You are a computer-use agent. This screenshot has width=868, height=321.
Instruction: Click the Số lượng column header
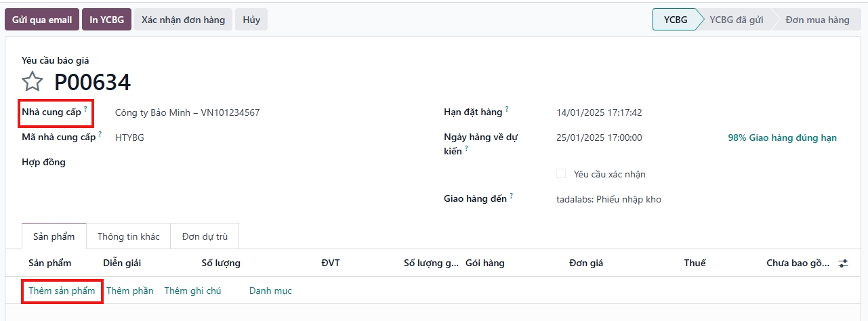[x=221, y=263]
